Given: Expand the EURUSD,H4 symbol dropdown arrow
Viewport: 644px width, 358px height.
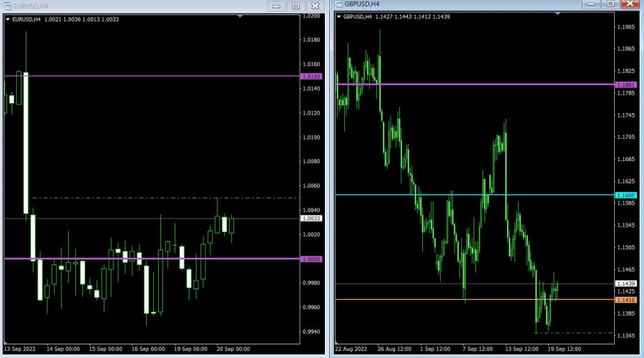Looking at the screenshot, I should (8, 19).
